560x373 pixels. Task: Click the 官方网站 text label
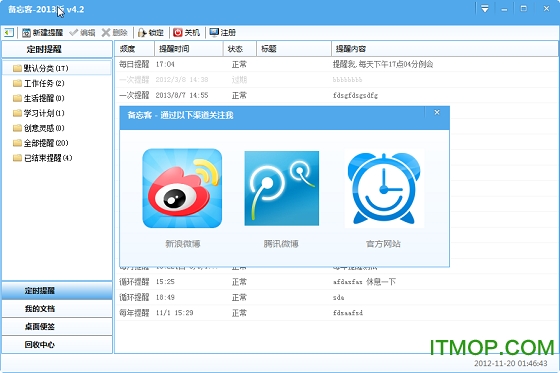click(383, 244)
